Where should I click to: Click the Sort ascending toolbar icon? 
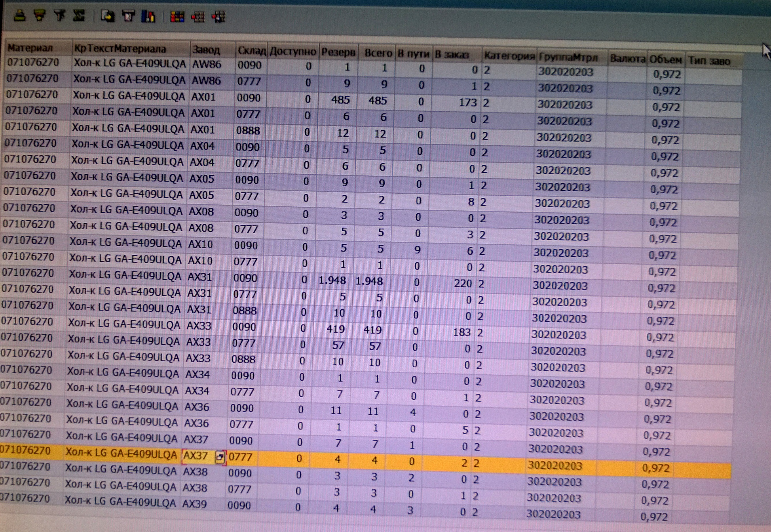pos(20,16)
